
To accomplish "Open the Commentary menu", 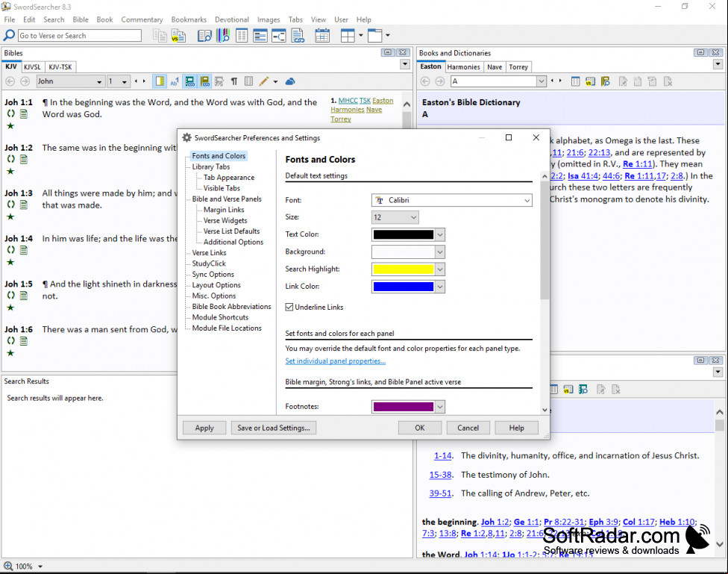I will (x=142, y=19).
